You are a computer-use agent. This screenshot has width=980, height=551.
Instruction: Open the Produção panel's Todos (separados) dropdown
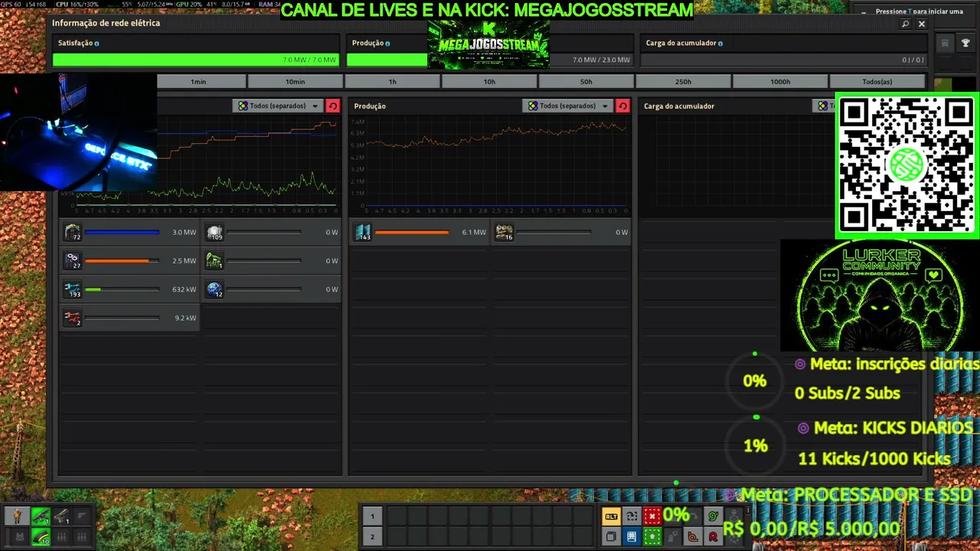coord(568,106)
